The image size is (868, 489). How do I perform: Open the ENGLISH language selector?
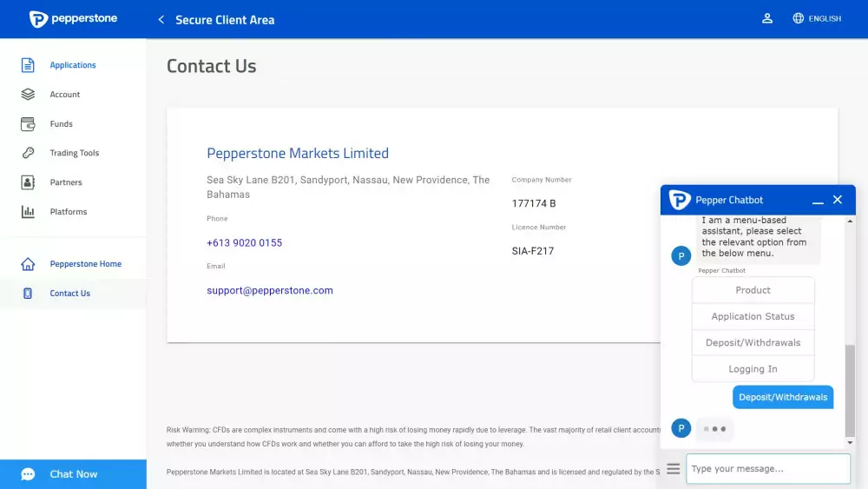825,19
